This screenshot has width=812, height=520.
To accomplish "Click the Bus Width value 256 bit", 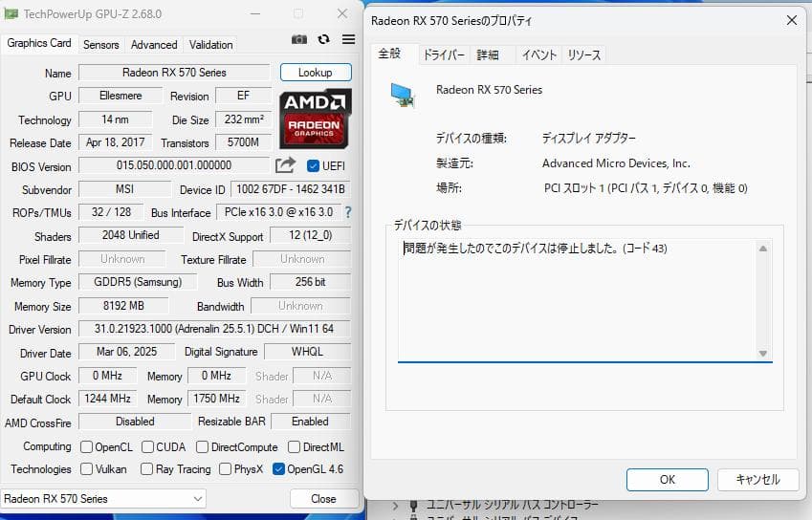I will 310,282.
